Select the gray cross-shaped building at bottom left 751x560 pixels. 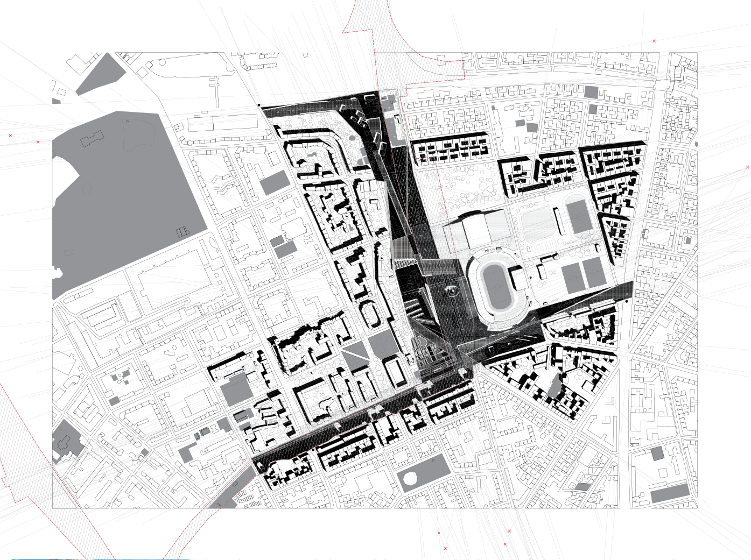(x=66, y=442)
